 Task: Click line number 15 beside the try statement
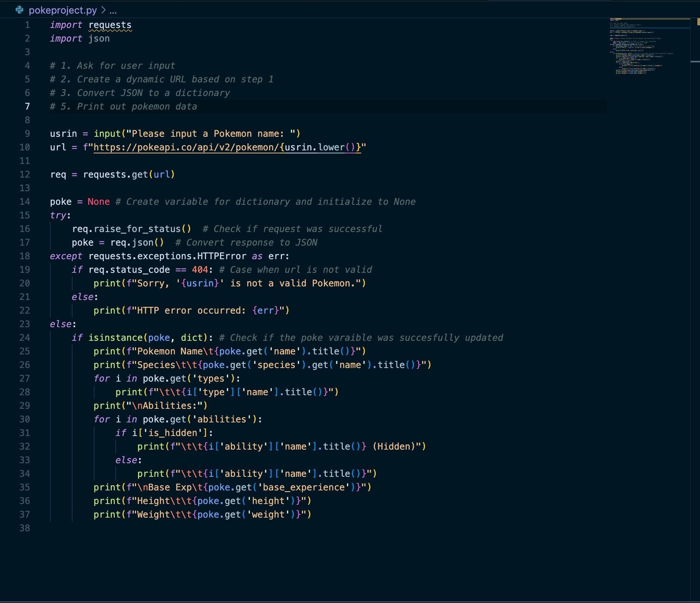(x=25, y=215)
